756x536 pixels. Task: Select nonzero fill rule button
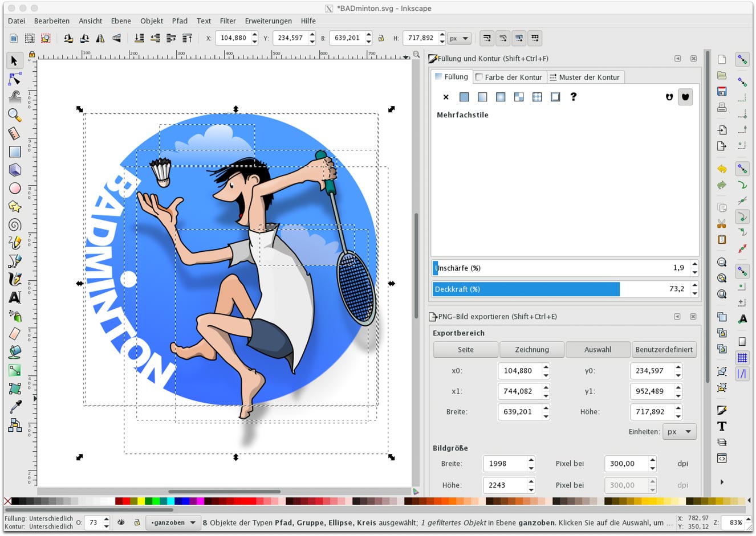[x=685, y=97]
